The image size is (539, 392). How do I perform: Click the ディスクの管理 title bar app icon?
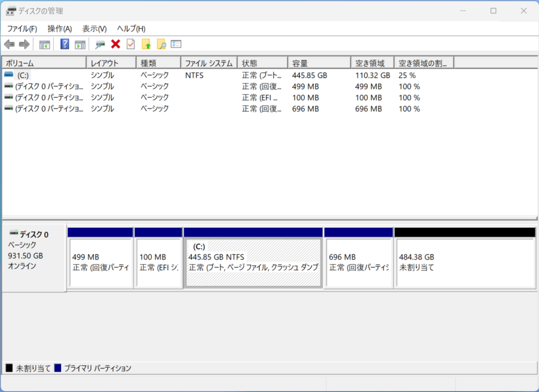click(11, 11)
